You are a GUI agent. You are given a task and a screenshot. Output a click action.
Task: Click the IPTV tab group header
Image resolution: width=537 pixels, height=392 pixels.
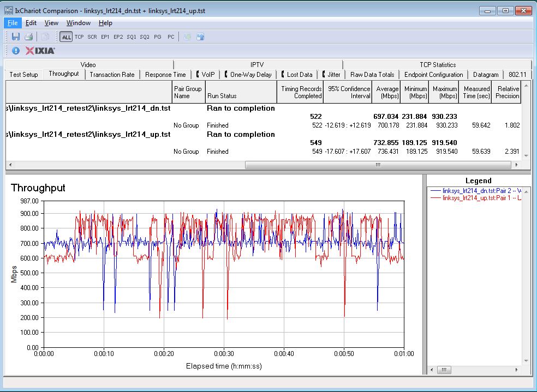(x=257, y=65)
